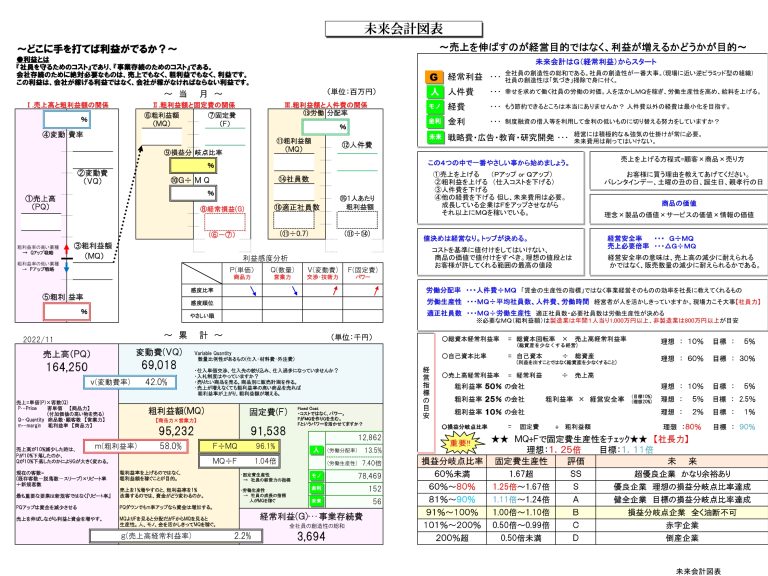Viewport: 768px width, 576px height.
Task: Click the 0.50倍未満 cell
Action: pyautogui.click(x=521, y=538)
